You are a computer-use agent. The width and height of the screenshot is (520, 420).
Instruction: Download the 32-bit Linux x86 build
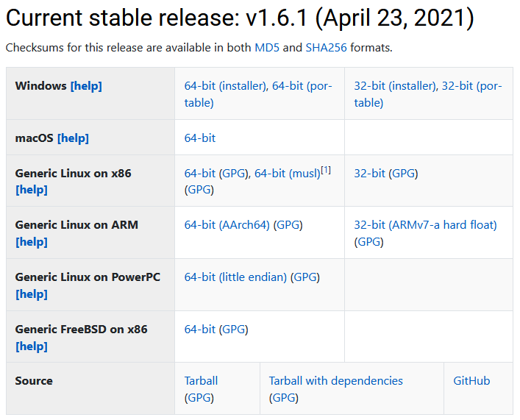tap(369, 174)
